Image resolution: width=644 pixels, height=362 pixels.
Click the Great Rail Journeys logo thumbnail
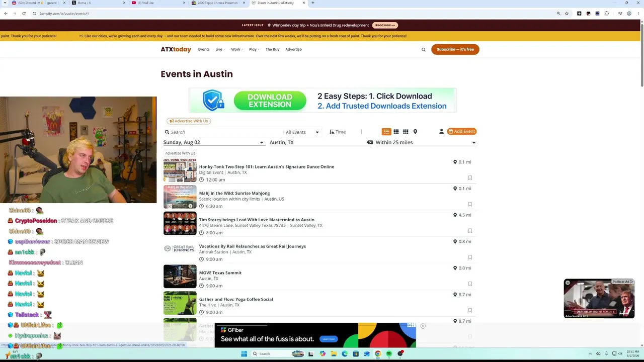[x=180, y=249]
